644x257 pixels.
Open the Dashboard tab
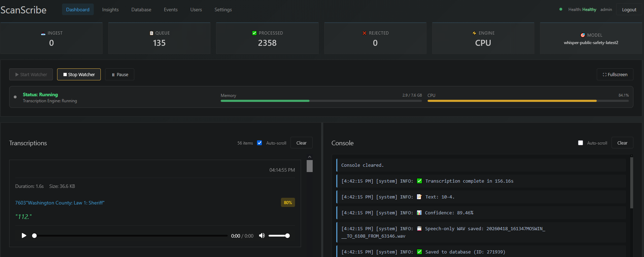tap(78, 10)
